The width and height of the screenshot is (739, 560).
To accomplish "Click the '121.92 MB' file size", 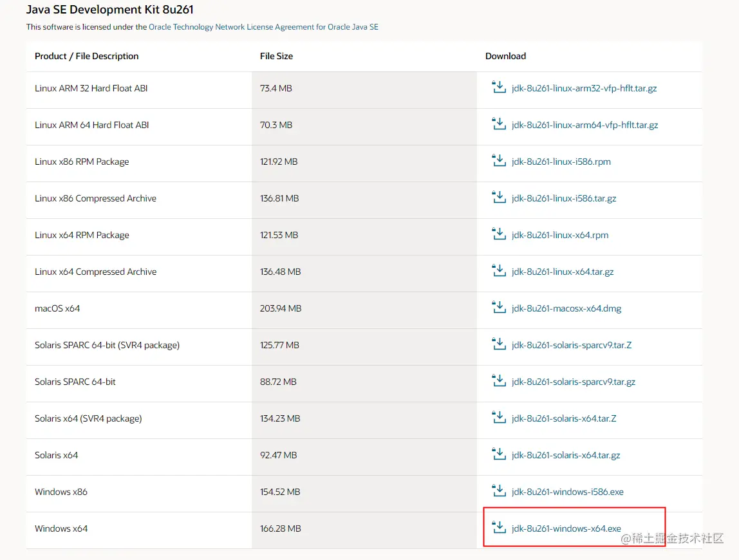I will coord(279,162).
